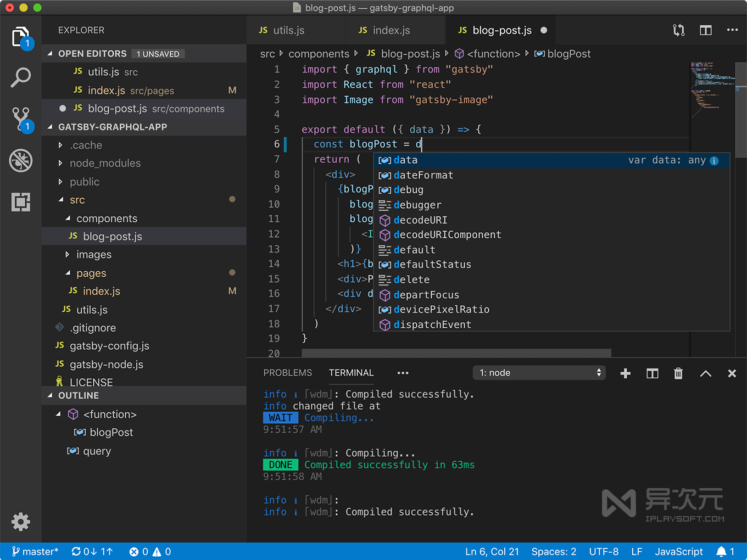
Task: Synchronize changes using the status bar arrows
Action: point(92,551)
